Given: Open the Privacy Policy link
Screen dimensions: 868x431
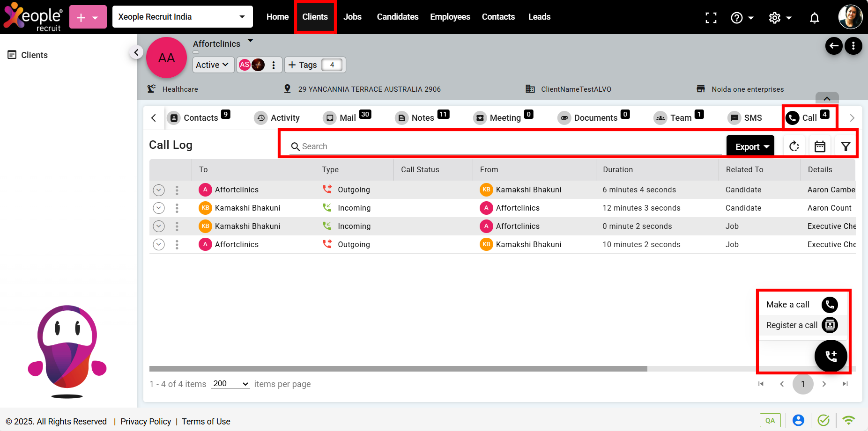Looking at the screenshot, I should tap(146, 422).
